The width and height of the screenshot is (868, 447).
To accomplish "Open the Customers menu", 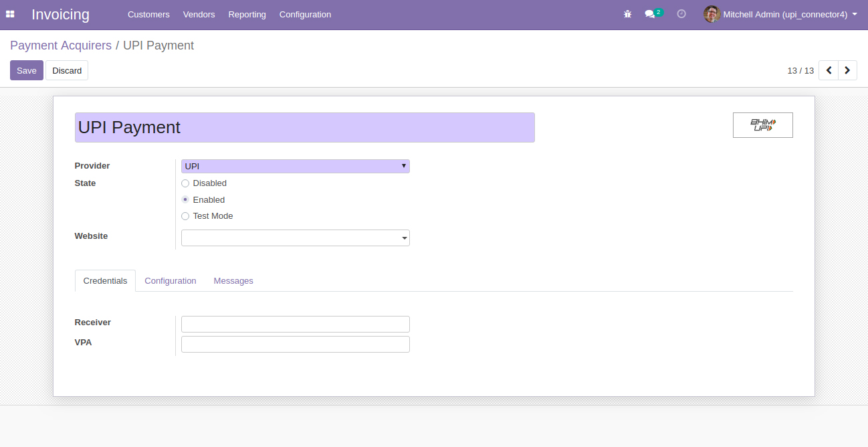I will [148, 14].
